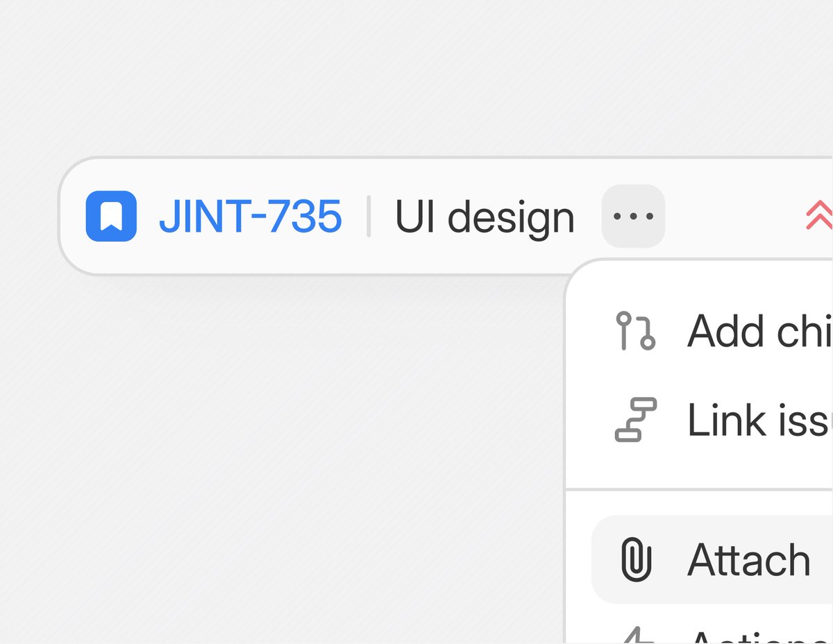This screenshot has height=644, width=833.
Task: Click the blue bookmark issue type icon
Action: click(x=111, y=216)
